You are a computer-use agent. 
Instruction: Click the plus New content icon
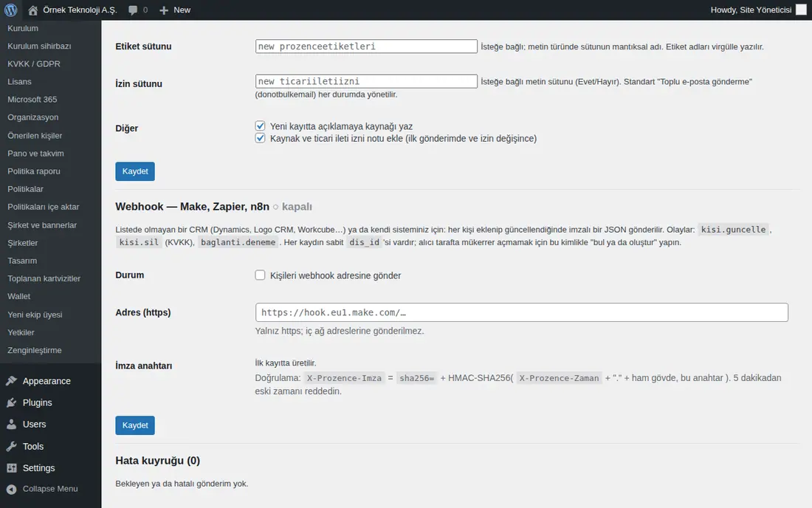(164, 10)
